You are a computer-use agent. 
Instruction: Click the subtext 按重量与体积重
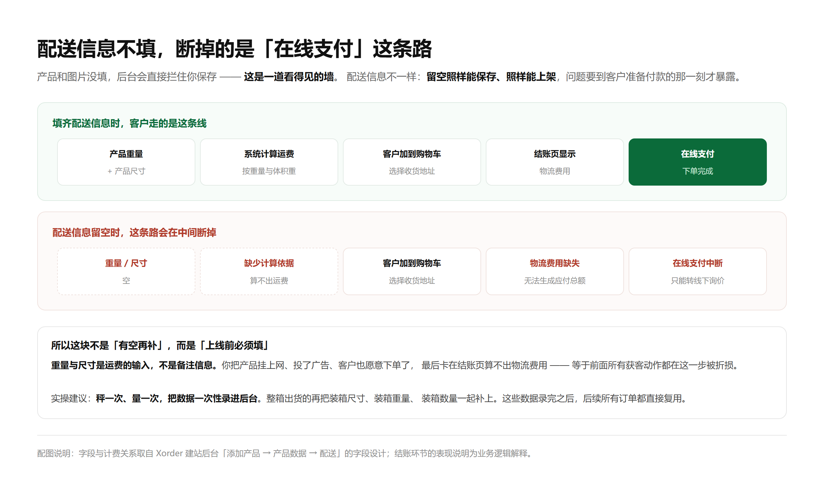(269, 171)
